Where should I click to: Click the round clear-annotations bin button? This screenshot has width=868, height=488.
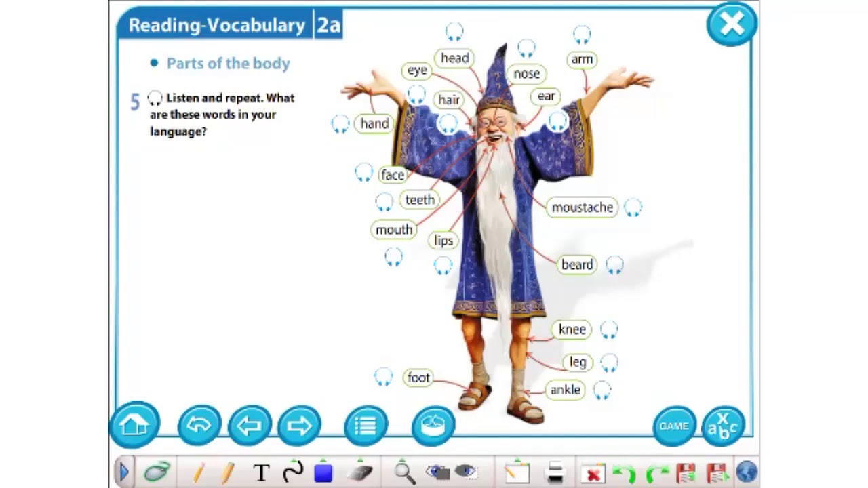tap(433, 425)
